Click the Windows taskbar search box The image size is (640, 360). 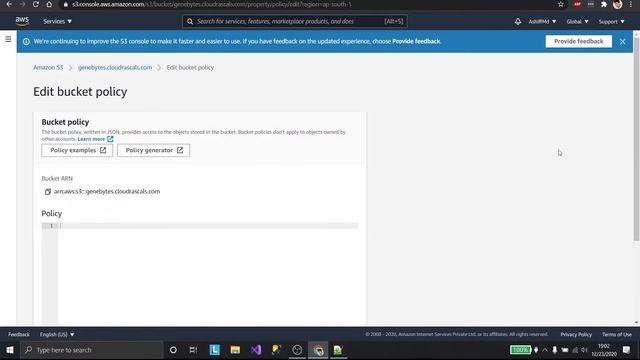[x=92, y=350]
